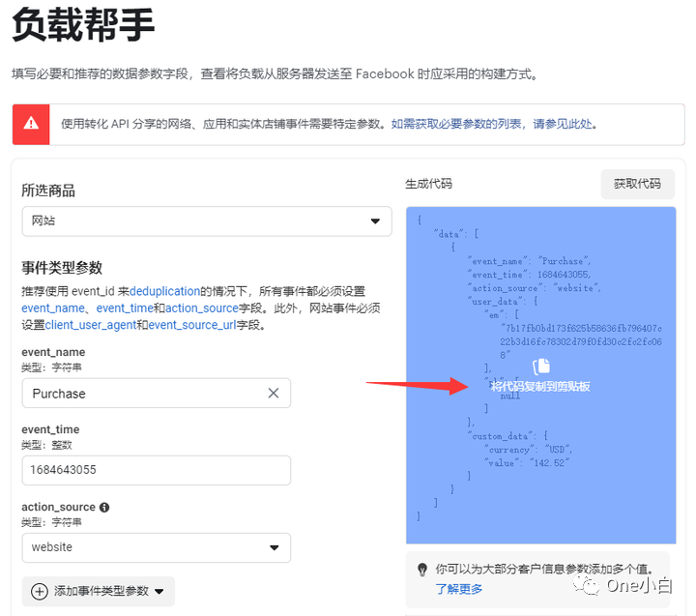Screen dimensions: 696x616
Task: Clear the Purchase event_name with X icon
Action: point(274,393)
